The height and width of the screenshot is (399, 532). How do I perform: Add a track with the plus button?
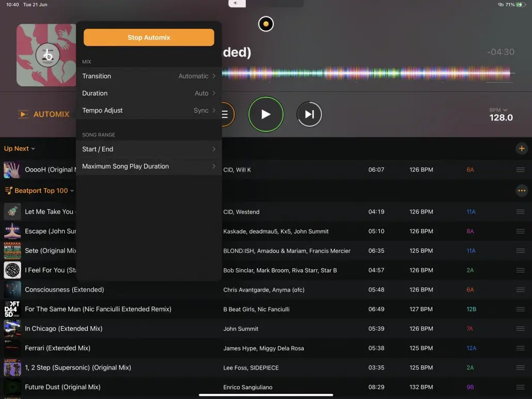coord(522,148)
